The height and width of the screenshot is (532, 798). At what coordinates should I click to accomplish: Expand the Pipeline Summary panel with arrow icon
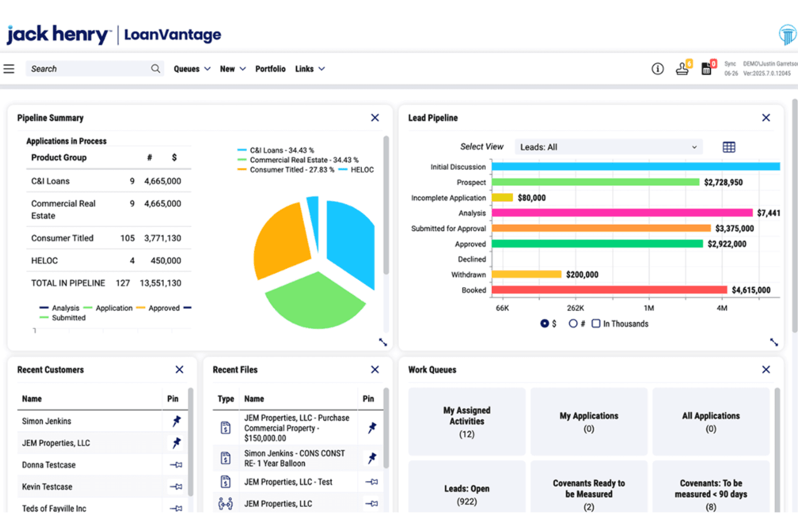[x=383, y=342]
